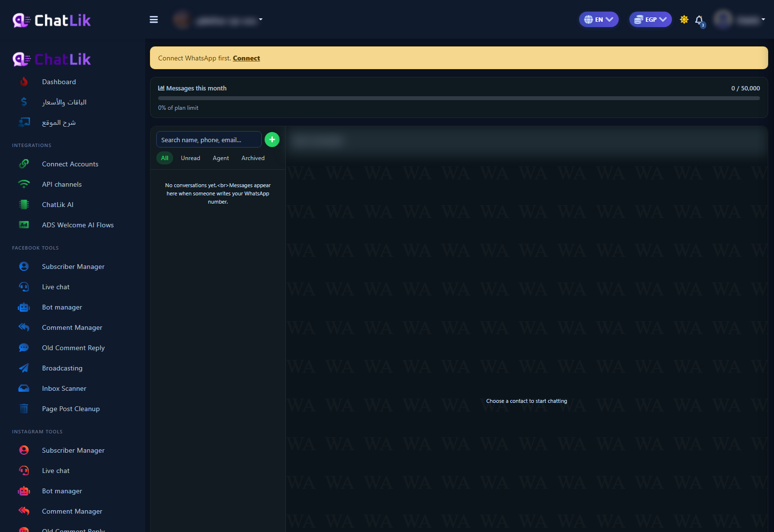The height and width of the screenshot is (532, 774).
Task: Click the Instagram Comment Manager reply icon
Action: pyautogui.click(x=24, y=511)
